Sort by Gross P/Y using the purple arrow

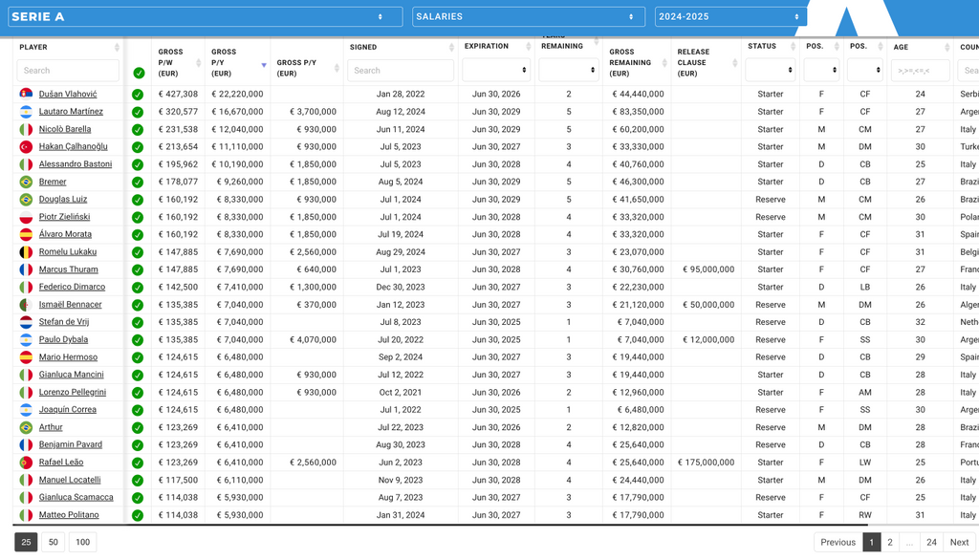pyautogui.click(x=263, y=64)
